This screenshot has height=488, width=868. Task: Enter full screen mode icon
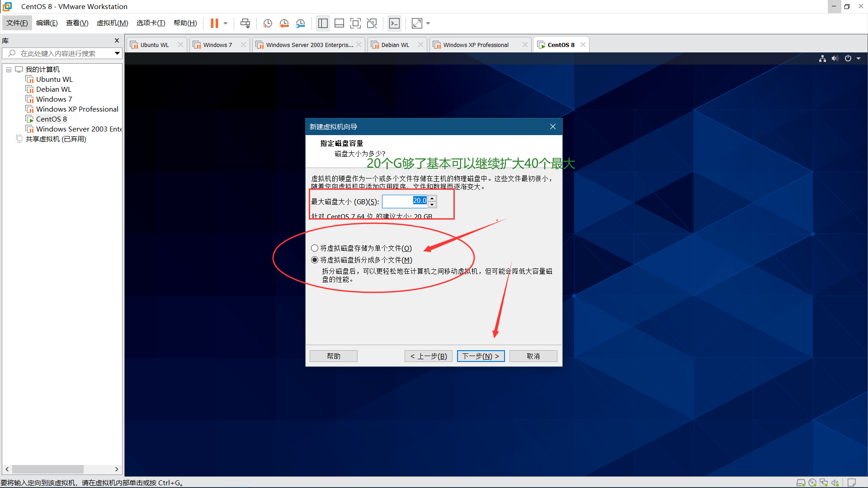pos(355,23)
